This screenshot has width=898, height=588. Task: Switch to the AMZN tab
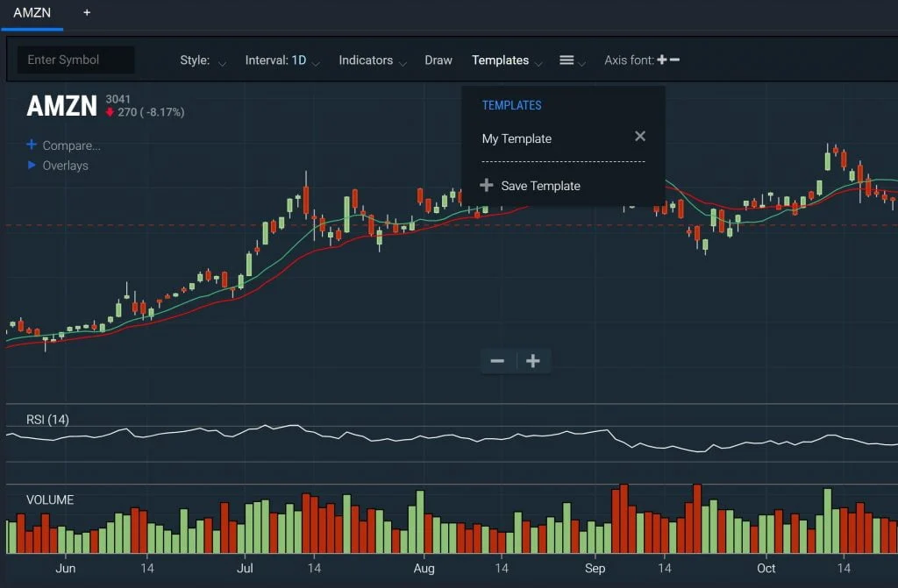pos(32,12)
